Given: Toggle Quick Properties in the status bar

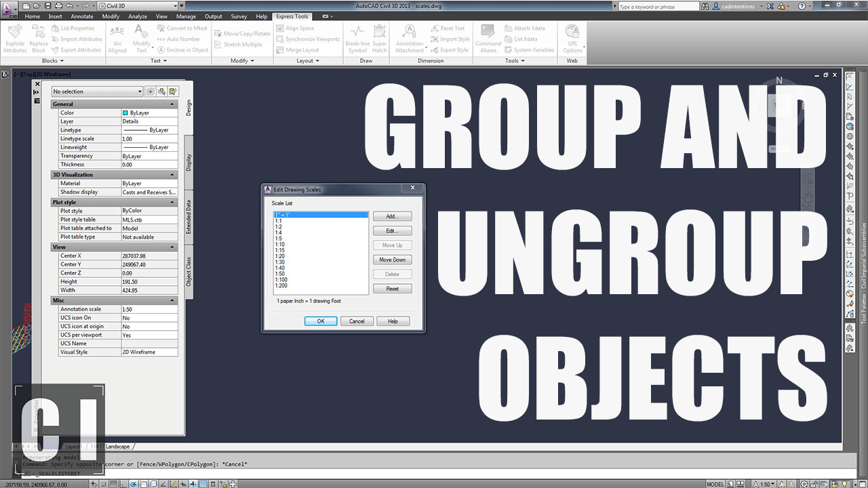Looking at the screenshot, I should pos(213,484).
